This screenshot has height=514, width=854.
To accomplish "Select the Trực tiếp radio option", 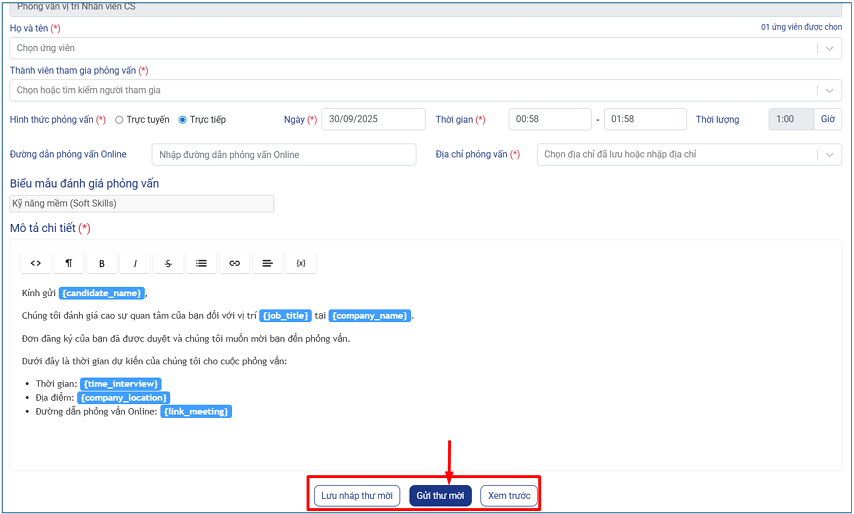I will tap(183, 120).
